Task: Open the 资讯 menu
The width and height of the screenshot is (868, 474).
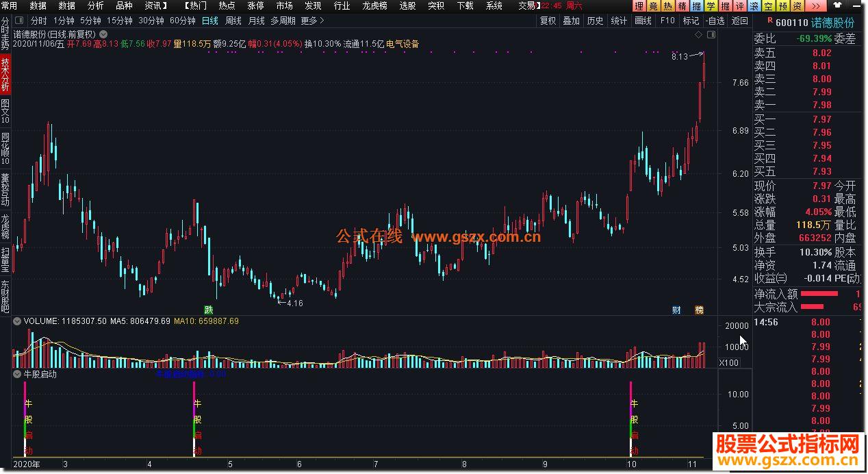Action: tap(155, 5)
